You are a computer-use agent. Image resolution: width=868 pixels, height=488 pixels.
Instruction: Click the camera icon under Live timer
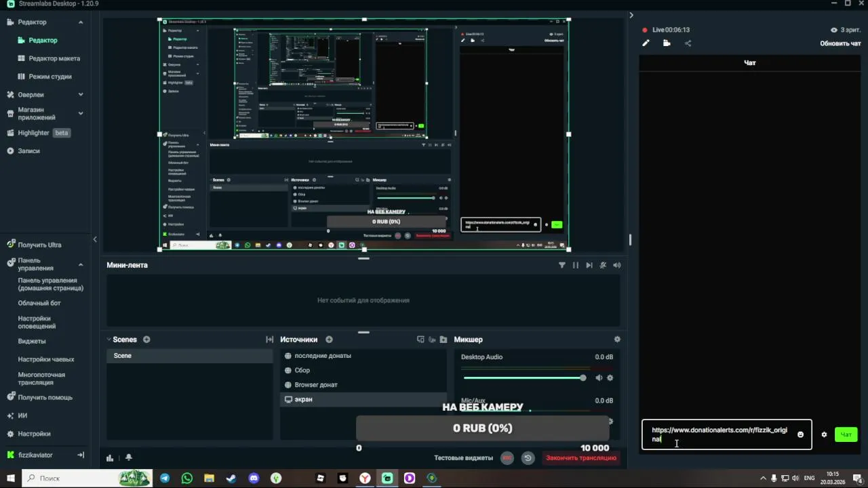point(667,43)
